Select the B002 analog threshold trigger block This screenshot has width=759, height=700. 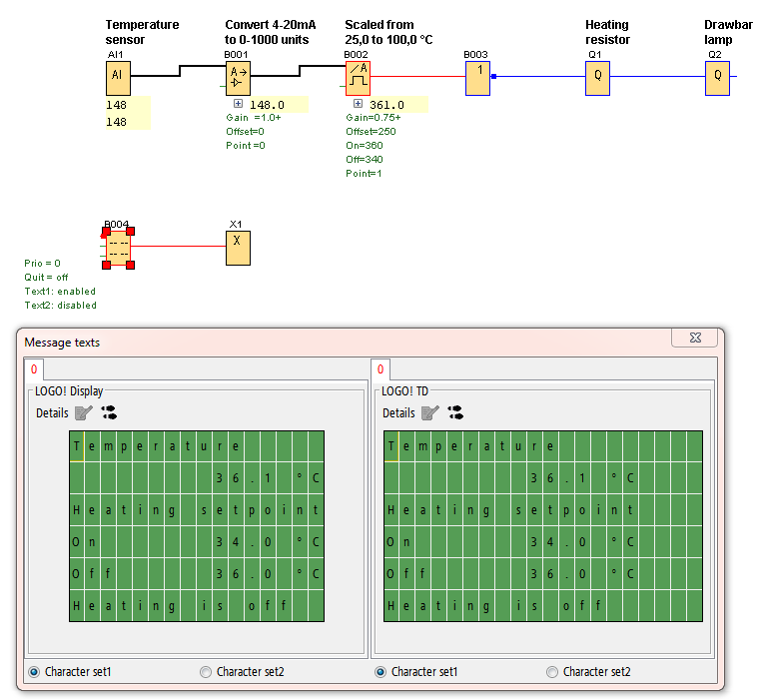click(x=358, y=78)
